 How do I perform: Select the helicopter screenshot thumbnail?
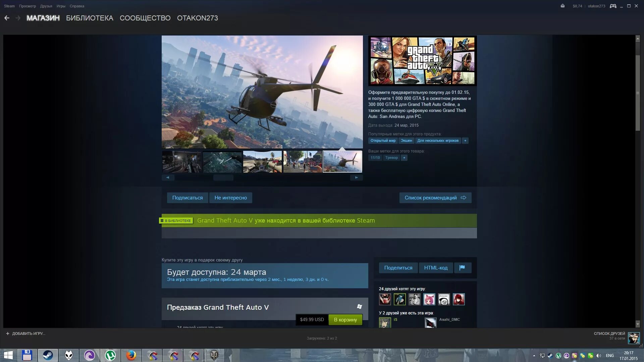pyautogui.click(x=342, y=162)
